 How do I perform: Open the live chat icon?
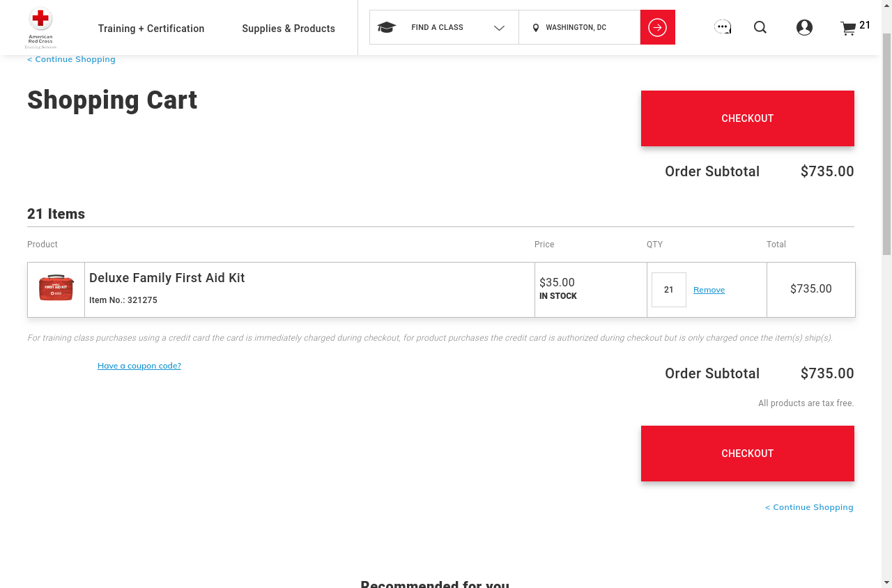[x=723, y=27]
